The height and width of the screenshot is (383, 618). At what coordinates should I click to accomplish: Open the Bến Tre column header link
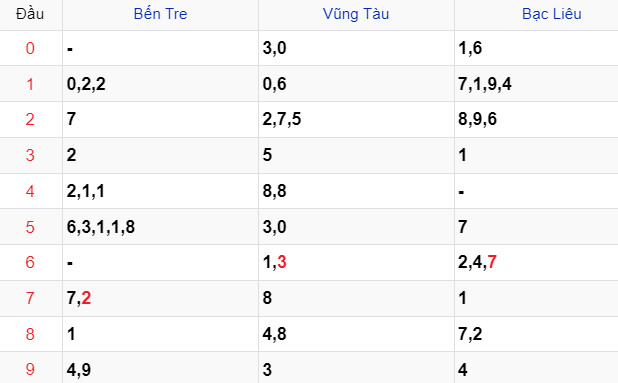(160, 14)
